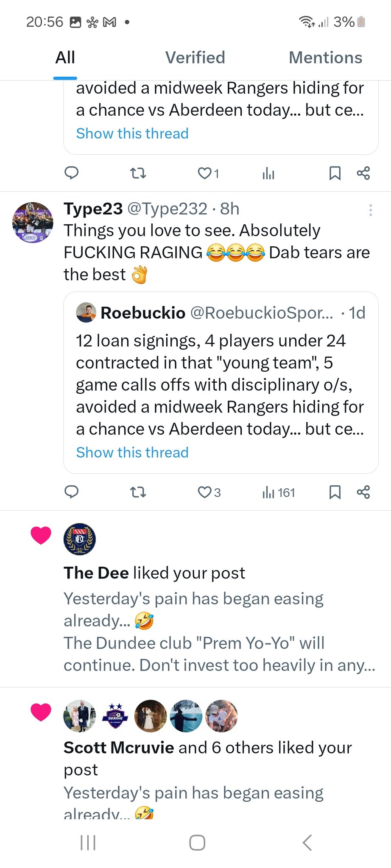Like the top post with 1 like

205,173
